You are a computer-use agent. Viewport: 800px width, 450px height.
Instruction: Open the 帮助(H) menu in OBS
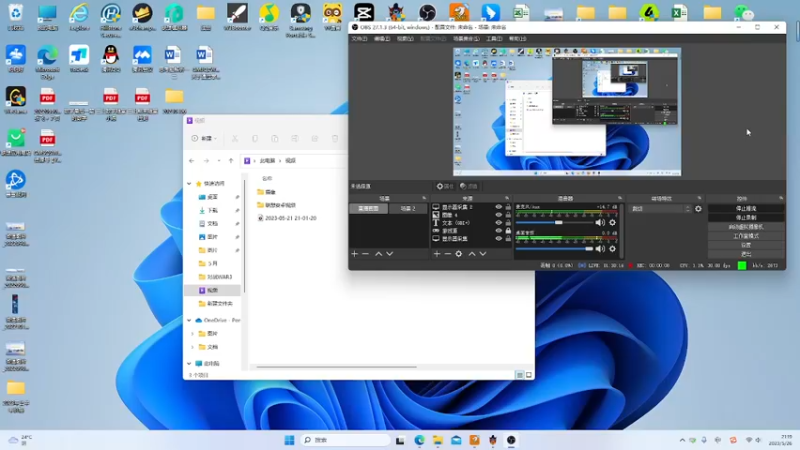[x=517, y=39]
